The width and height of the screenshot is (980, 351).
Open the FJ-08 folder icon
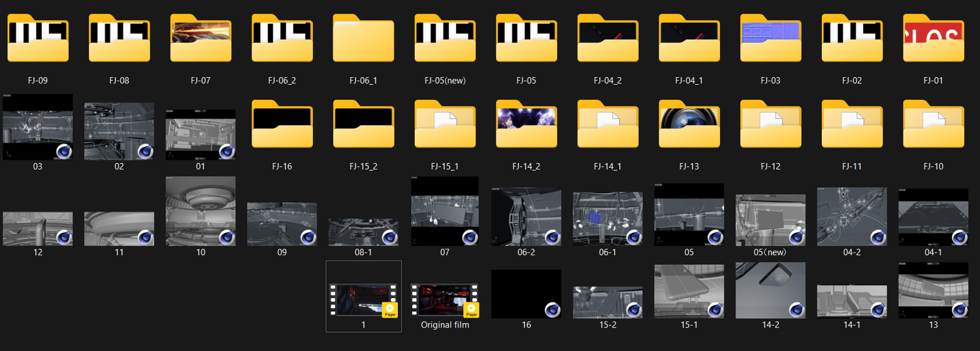coord(119,38)
